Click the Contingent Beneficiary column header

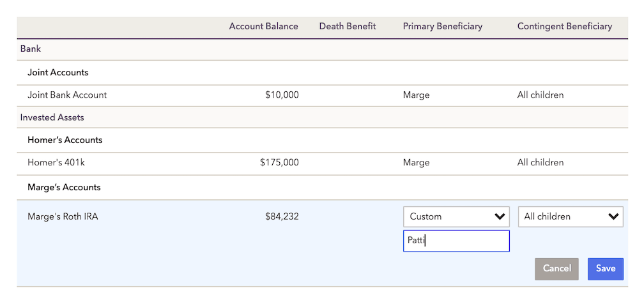coord(565,26)
